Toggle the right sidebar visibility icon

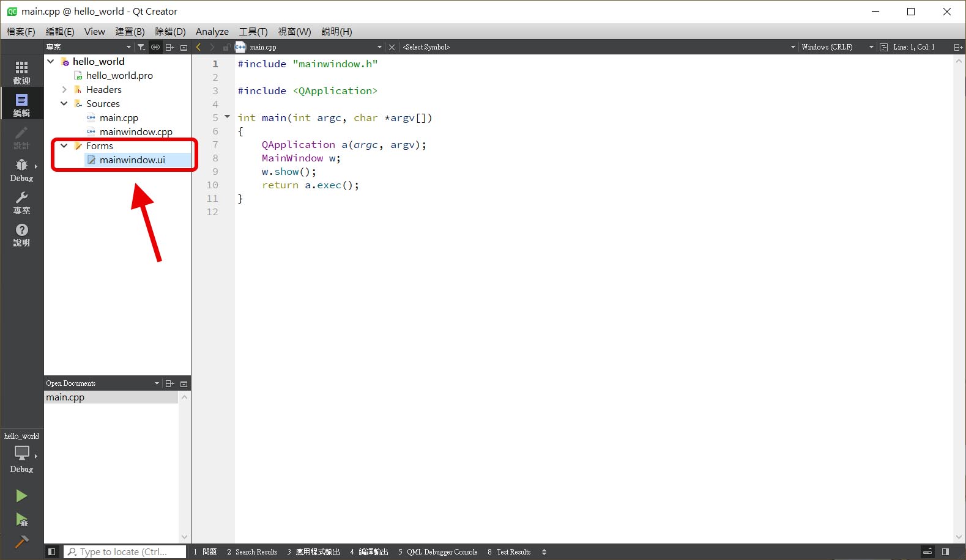946,551
